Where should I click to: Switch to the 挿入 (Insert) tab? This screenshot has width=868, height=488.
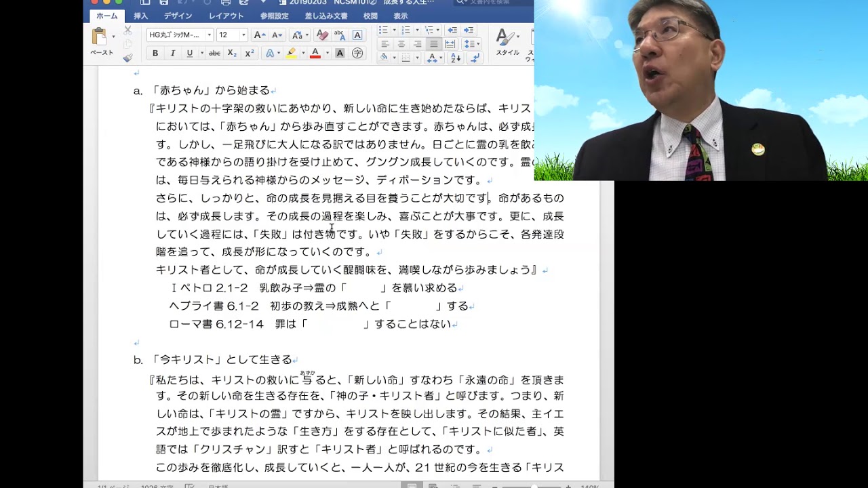pos(140,16)
